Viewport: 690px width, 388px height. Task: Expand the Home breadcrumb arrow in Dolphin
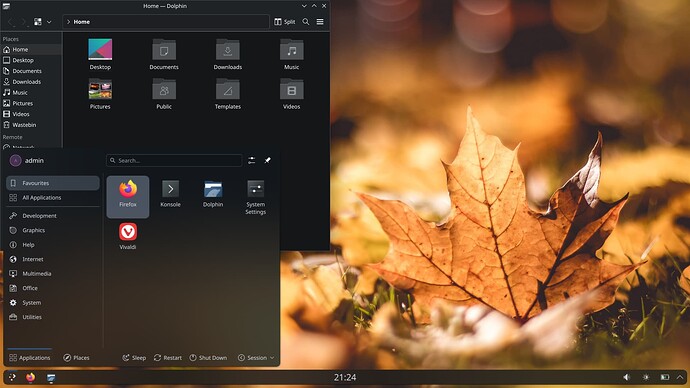[68, 22]
